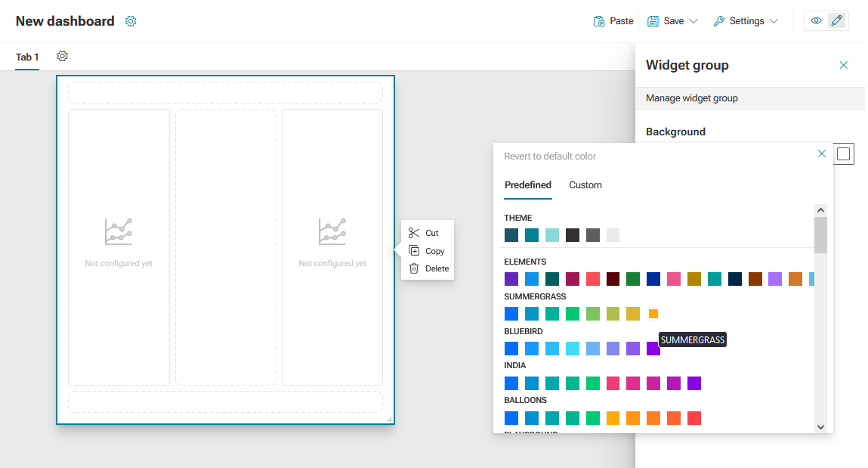Click the Delete trash icon
This screenshot has width=868, height=468.
pyautogui.click(x=414, y=268)
